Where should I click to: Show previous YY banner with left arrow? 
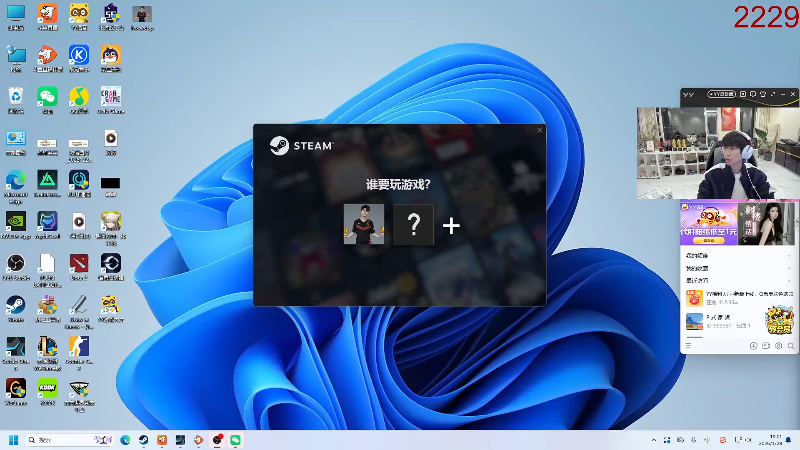pyautogui.click(x=683, y=224)
